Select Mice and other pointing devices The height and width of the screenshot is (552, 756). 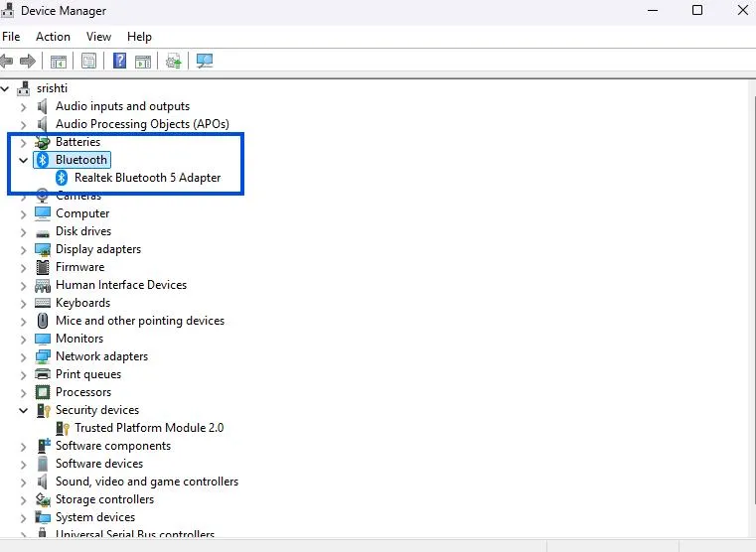click(140, 321)
